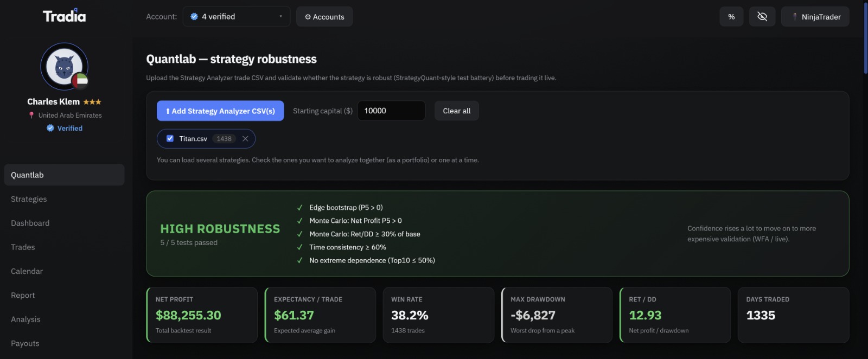
Task: Select the Max Drawdown -$6,827 card
Action: coord(557,315)
